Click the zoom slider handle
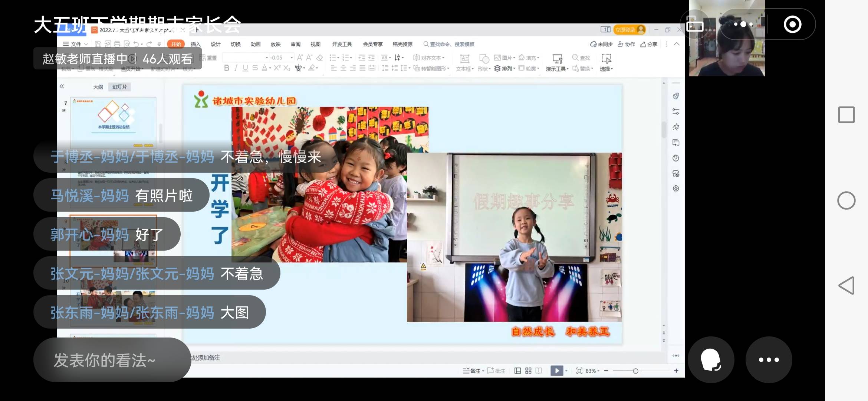 tap(635, 371)
